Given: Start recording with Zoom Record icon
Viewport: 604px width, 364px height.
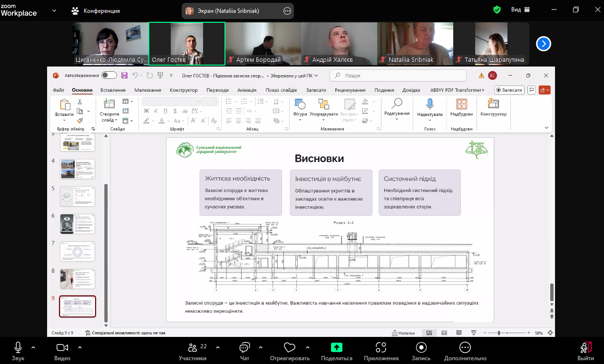Looking at the screenshot, I should click(421, 347).
